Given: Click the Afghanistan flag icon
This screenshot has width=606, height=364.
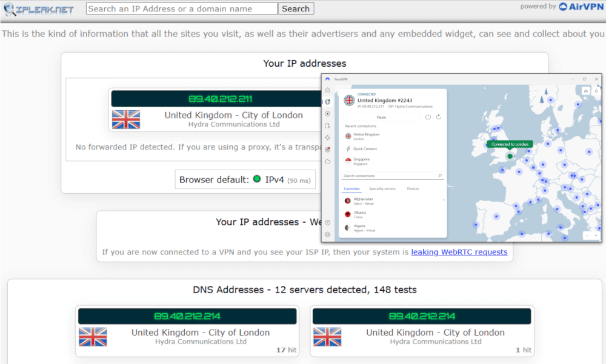Looking at the screenshot, I should click(x=348, y=201).
